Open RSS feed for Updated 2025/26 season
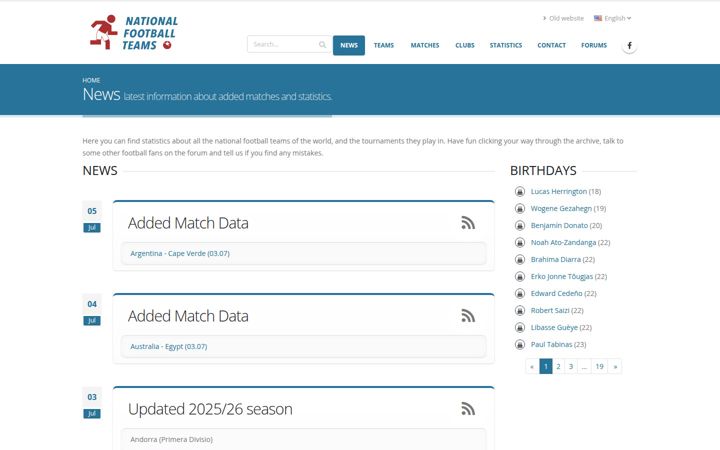Viewport: 720px width, 450px height. tap(468, 409)
